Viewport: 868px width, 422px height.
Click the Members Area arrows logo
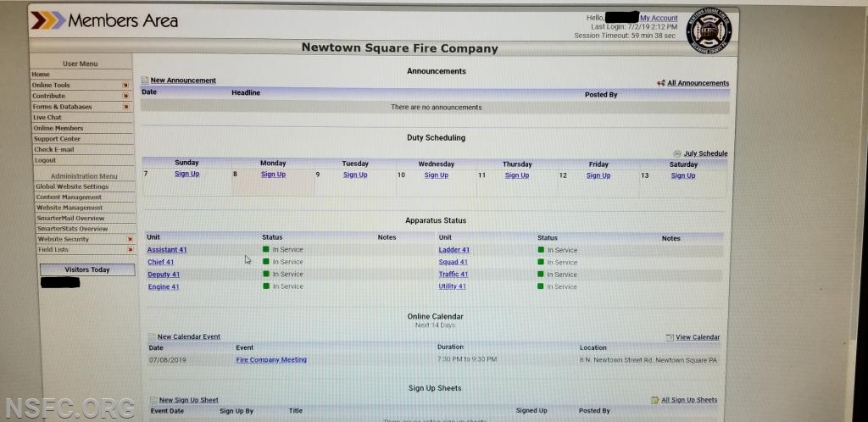point(47,21)
